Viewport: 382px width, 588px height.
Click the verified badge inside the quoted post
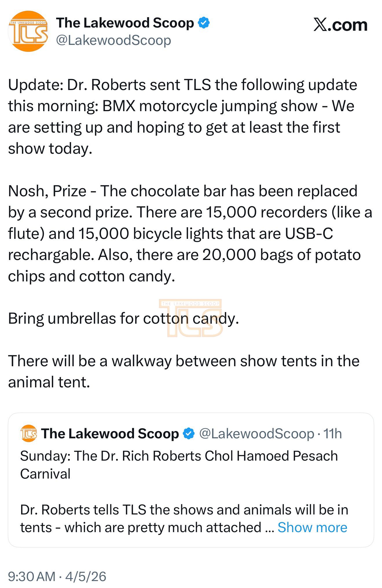coord(189,434)
